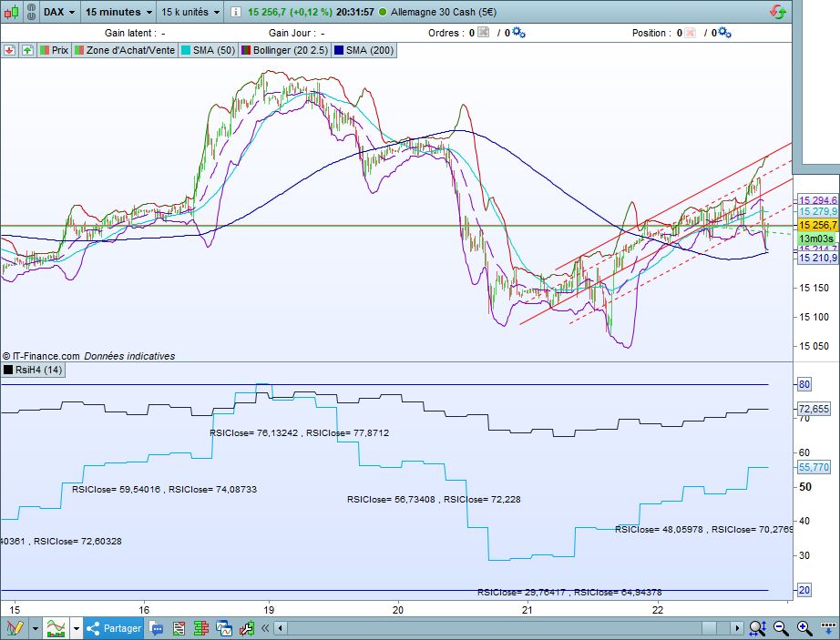Open the orders settings gear icon
The width and height of the screenshot is (840, 640).
coord(518,33)
